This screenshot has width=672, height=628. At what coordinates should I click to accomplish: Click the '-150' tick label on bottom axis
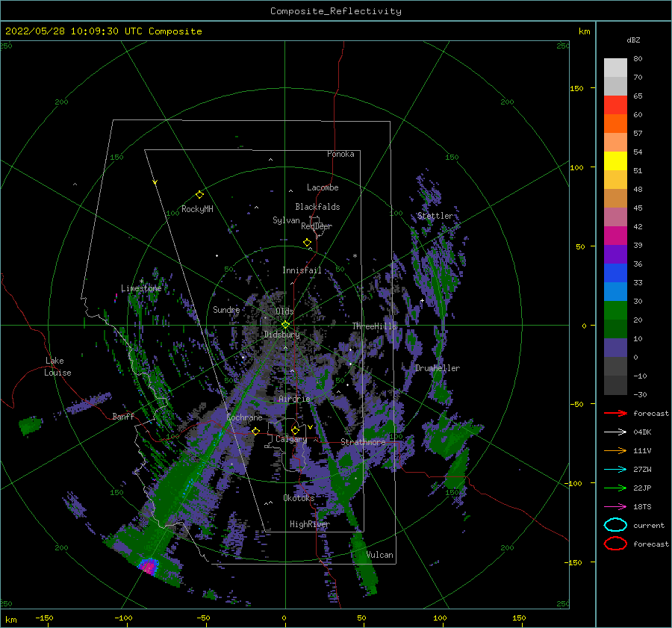click(x=44, y=618)
